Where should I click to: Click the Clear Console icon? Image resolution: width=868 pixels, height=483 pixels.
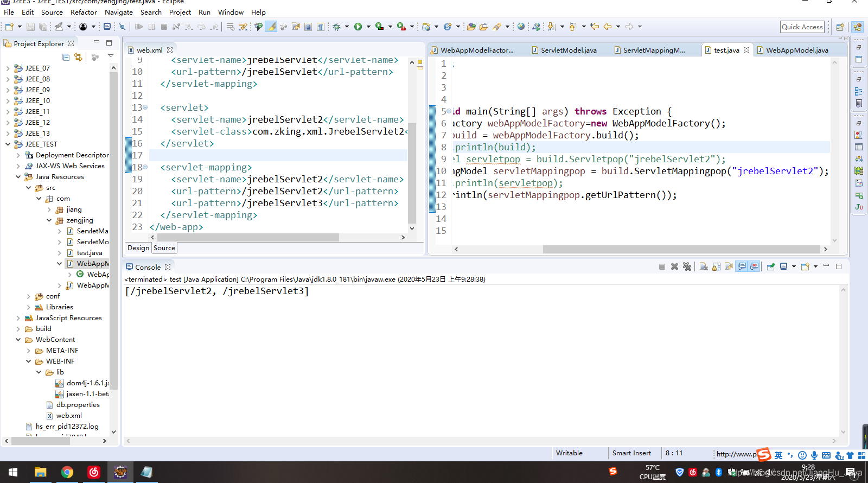[x=704, y=266]
